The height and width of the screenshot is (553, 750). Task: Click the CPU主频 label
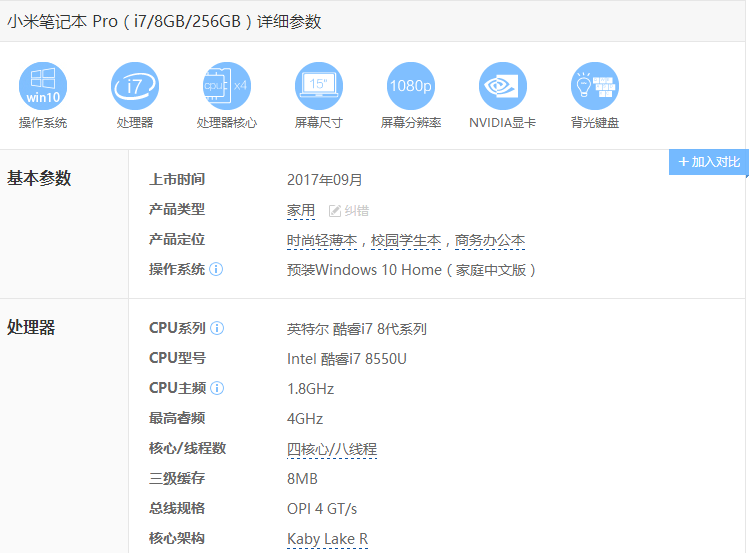tap(177, 388)
